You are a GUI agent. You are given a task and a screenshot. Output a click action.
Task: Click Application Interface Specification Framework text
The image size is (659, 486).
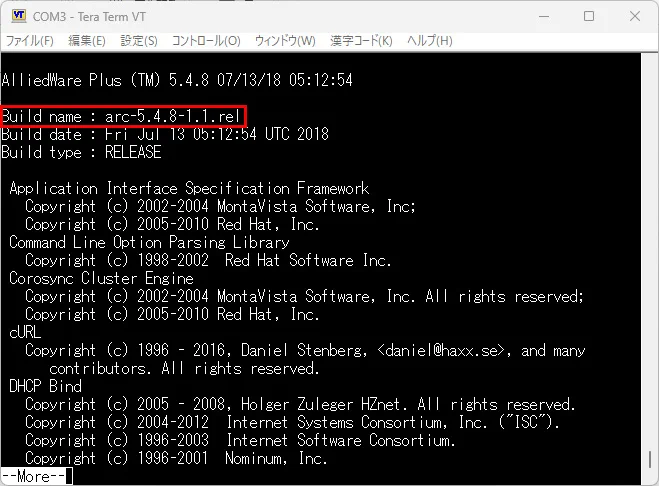189,188
